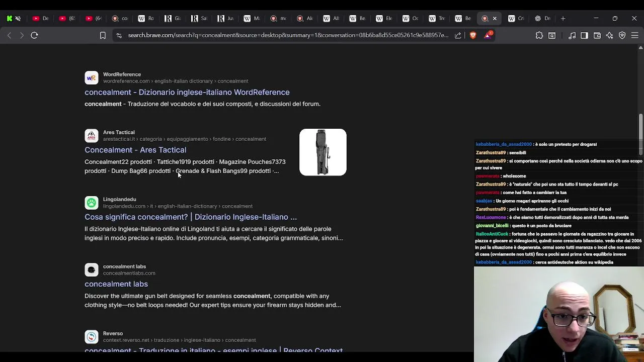Open the Extensions puzzle icon
Viewport: 644px width, 362px height.
[x=539, y=35]
